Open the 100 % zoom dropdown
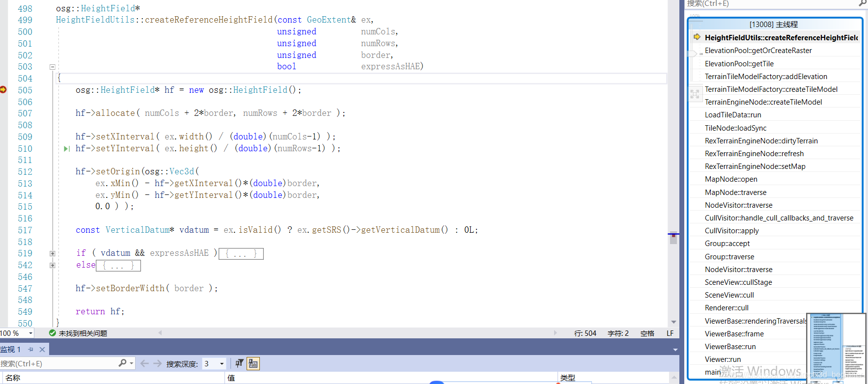The height and width of the screenshot is (384, 868). coord(31,333)
